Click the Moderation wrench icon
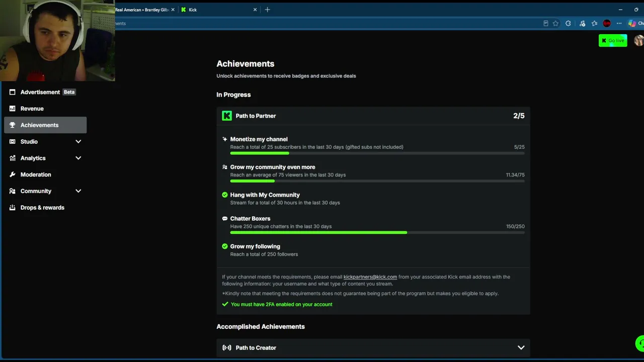 [x=13, y=174]
